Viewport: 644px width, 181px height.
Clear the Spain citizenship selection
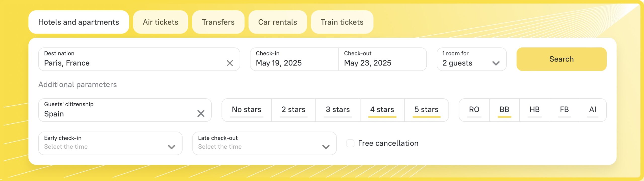(x=201, y=113)
